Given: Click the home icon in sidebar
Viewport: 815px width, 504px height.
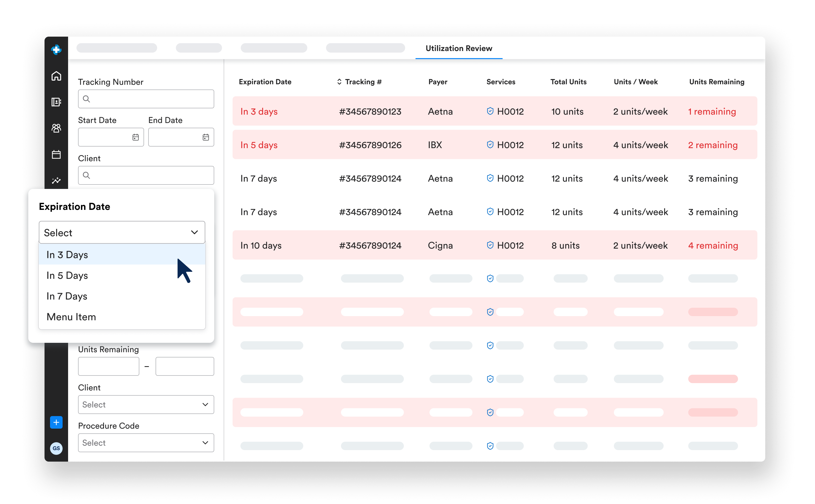Looking at the screenshot, I should 56,76.
